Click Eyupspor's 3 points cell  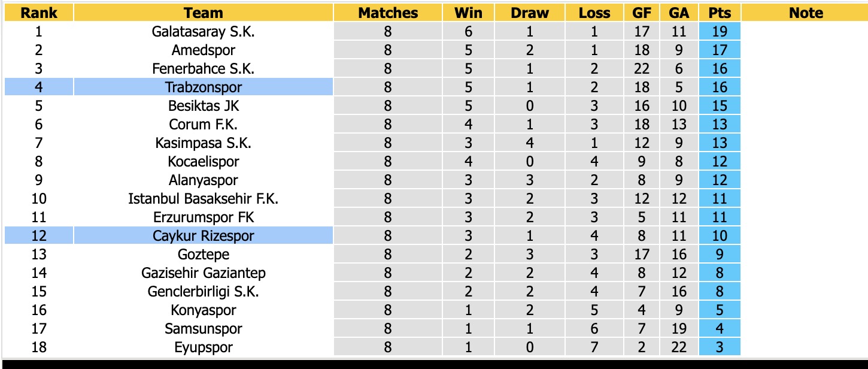point(720,347)
